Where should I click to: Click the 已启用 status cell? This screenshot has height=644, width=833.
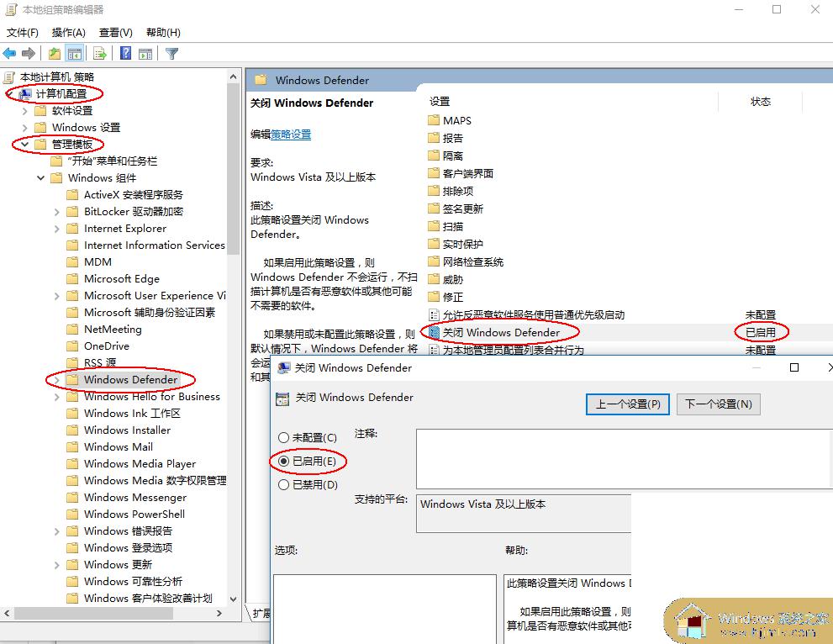(760, 333)
